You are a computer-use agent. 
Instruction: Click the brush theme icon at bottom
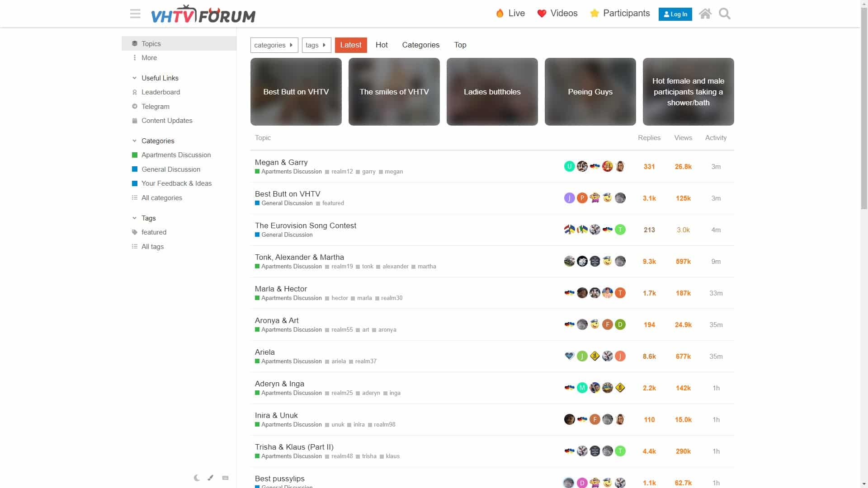(x=211, y=477)
